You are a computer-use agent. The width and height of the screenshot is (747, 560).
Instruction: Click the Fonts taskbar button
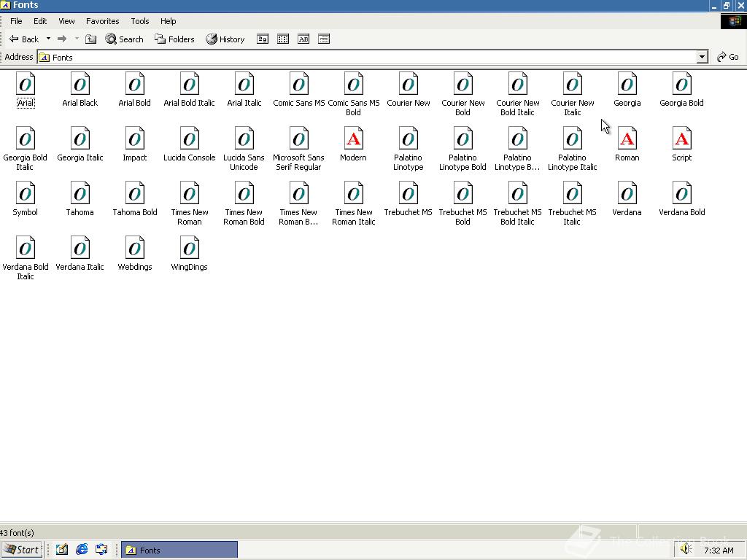pyautogui.click(x=179, y=550)
